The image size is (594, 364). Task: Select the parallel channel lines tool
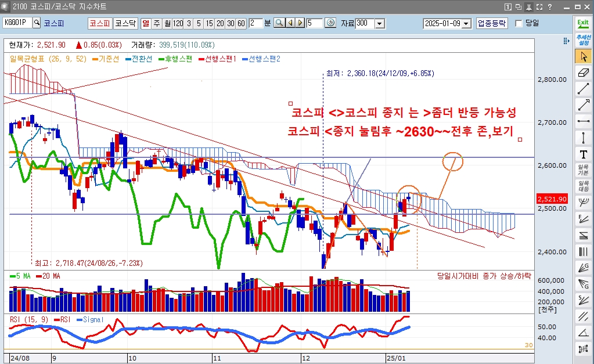point(583,316)
